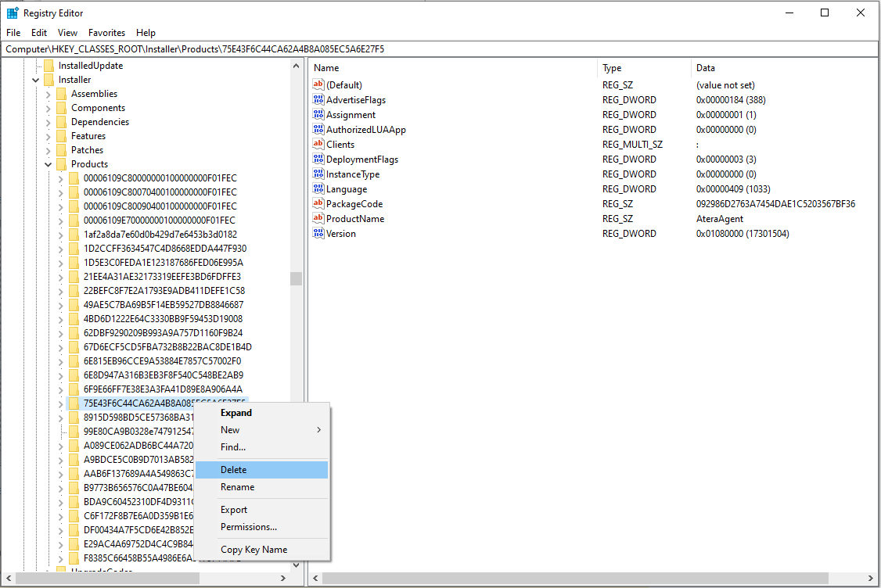Collapse the Installer tree node
The width and height of the screenshot is (881, 588).
[35, 79]
